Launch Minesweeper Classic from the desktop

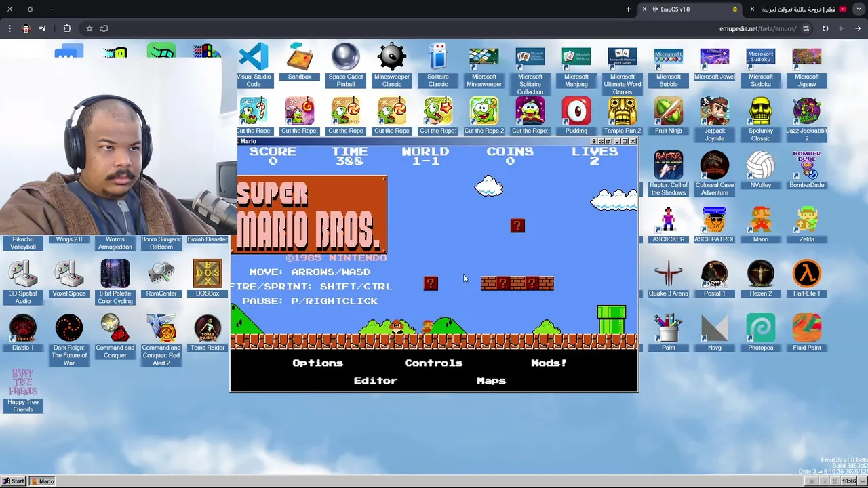pos(392,65)
